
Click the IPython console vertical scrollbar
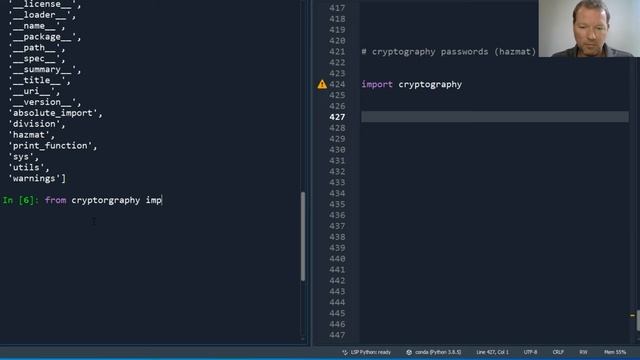coord(303,236)
